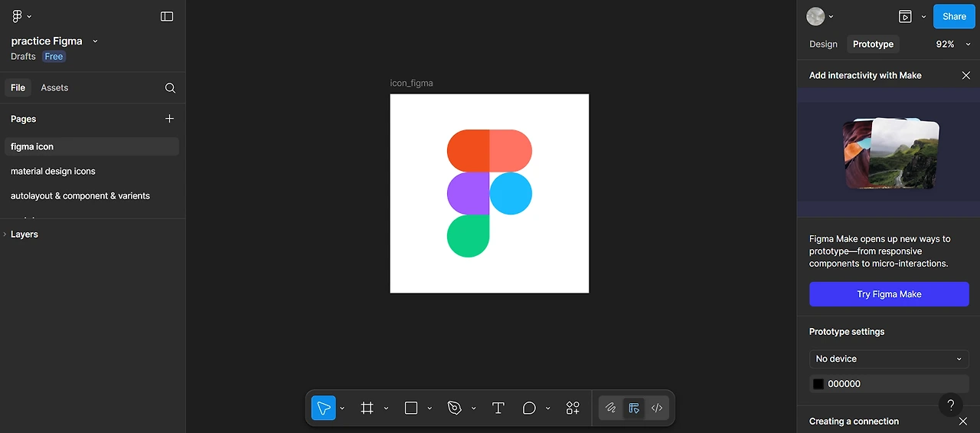Close the Add interactivity with Make panel
Image resolution: width=980 pixels, height=433 pixels.
pyautogui.click(x=966, y=75)
